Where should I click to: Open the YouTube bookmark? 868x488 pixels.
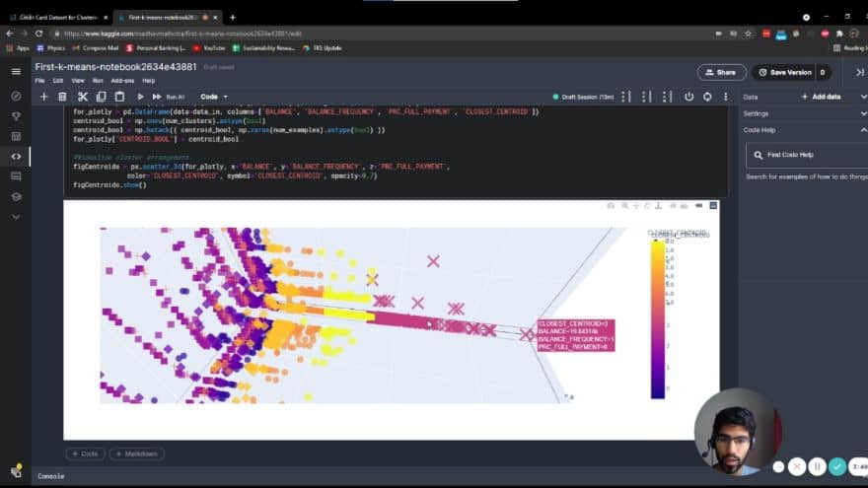click(209, 48)
